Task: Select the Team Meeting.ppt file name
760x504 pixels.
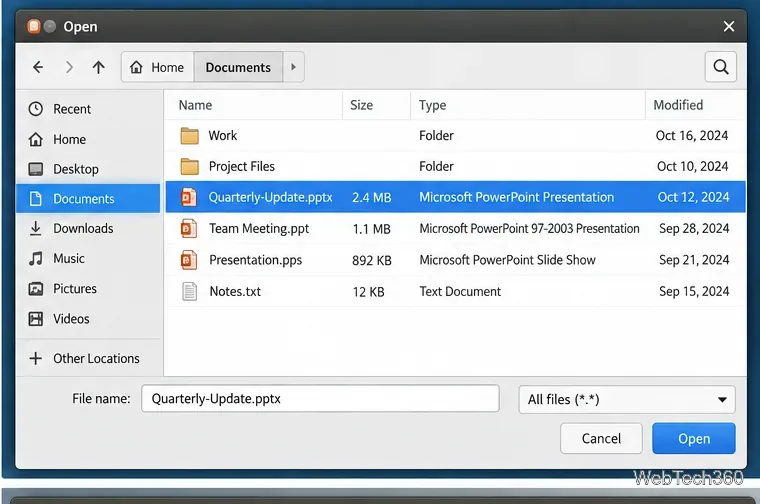Action: pyautogui.click(x=259, y=229)
